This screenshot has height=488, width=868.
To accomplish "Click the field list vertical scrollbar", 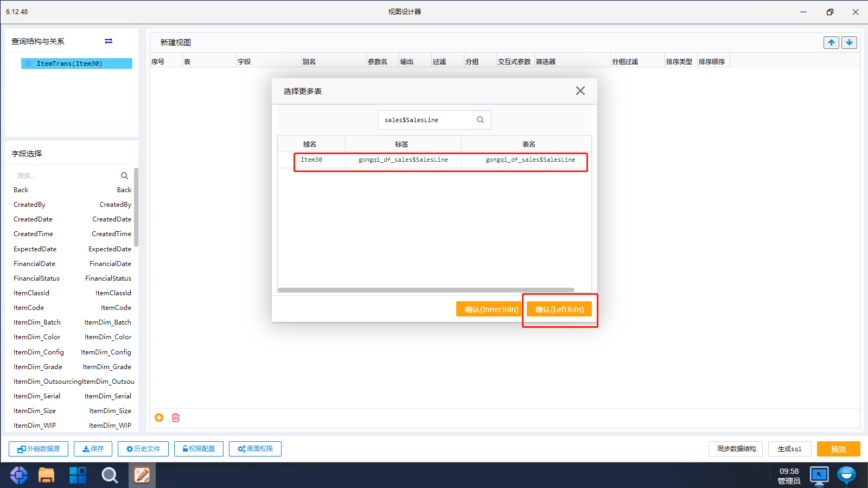I will 136,207.
